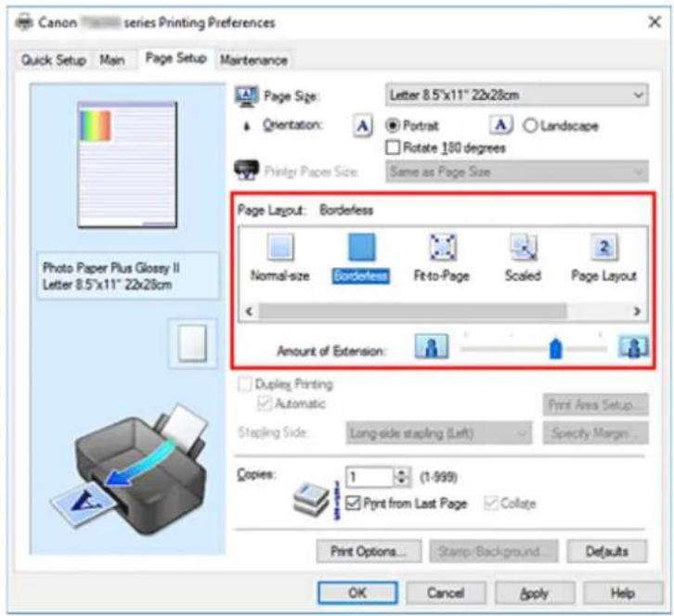Click the Stamp/Background button
Viewport: 674px width, 616px height.
tap(494, 551)
